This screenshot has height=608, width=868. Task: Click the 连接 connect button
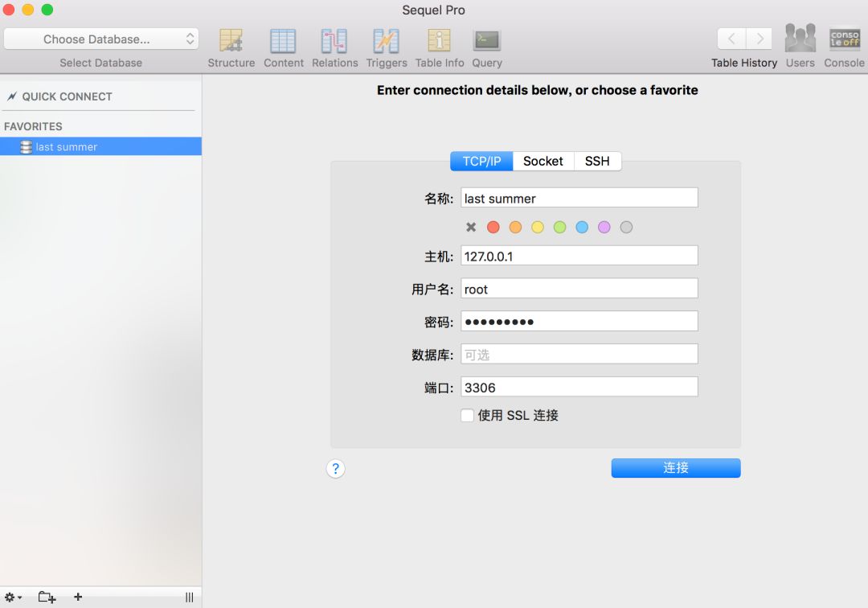click(676, 468)
